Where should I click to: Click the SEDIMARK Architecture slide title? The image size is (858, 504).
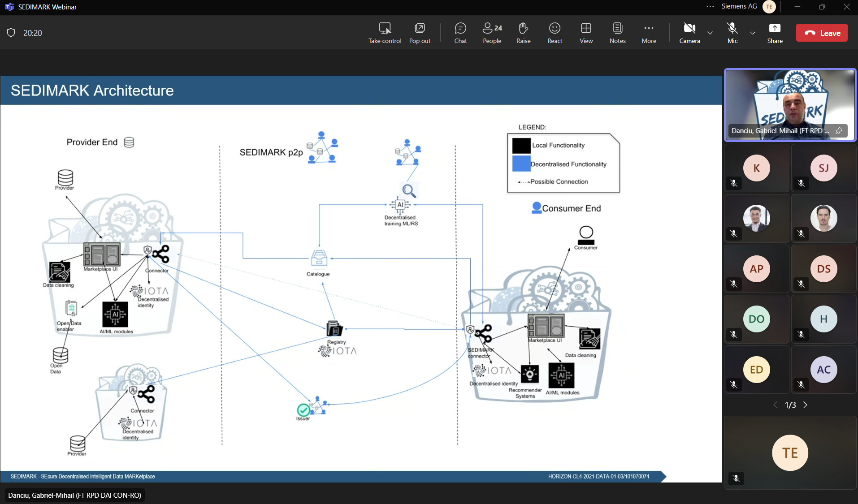pyautogui.click(x=92, y=90)
